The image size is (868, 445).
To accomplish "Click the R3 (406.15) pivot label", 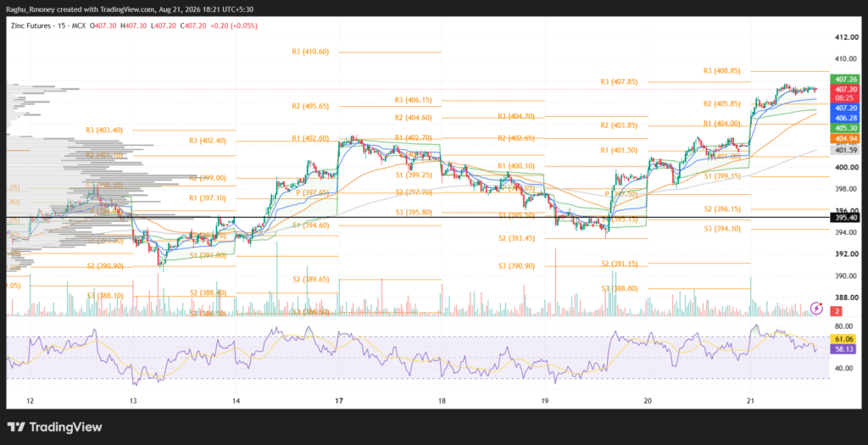I will click(414, 100).
